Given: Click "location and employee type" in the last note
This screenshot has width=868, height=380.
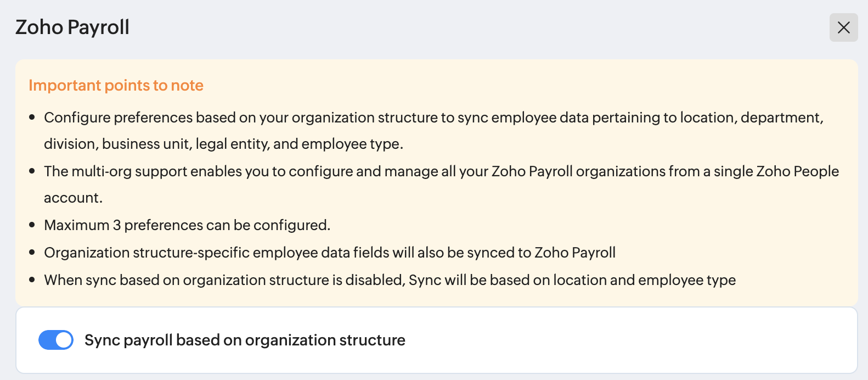Looking at the screenshot, I should (644, 280).
